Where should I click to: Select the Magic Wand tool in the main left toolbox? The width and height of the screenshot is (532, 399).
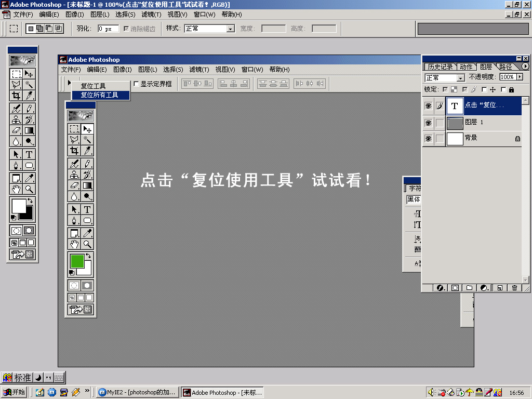point(29,85)
